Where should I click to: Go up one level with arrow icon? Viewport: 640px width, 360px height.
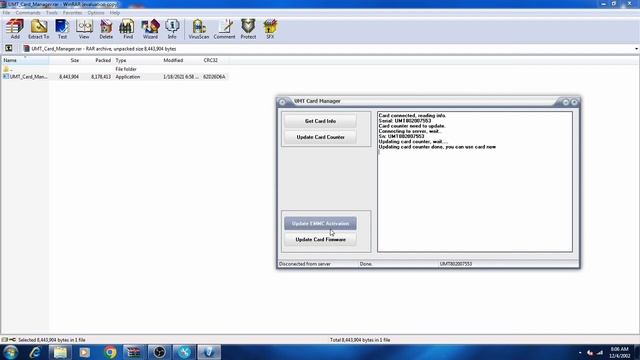click(9, 49)
